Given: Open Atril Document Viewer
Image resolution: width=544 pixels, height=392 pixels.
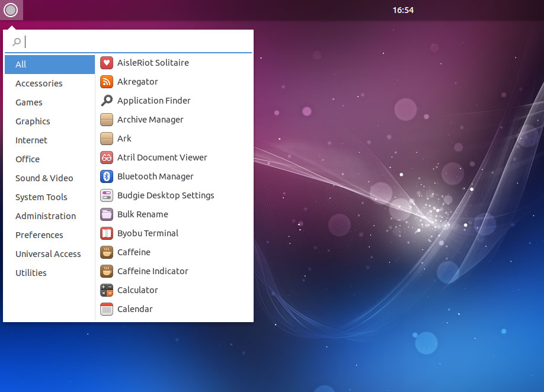Looking at the screenshot, I should [162, 158].
